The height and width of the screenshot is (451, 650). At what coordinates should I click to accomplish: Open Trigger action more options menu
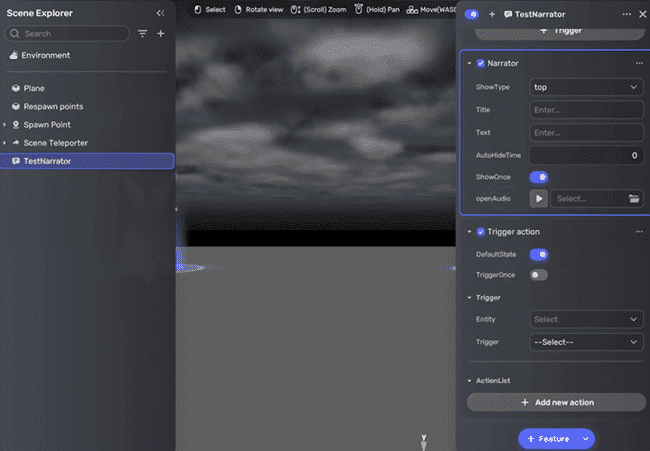pos(639,232)
